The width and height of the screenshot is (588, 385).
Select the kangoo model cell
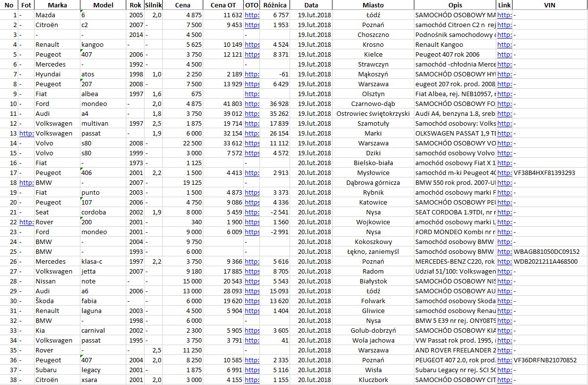(x=103, y=44)
